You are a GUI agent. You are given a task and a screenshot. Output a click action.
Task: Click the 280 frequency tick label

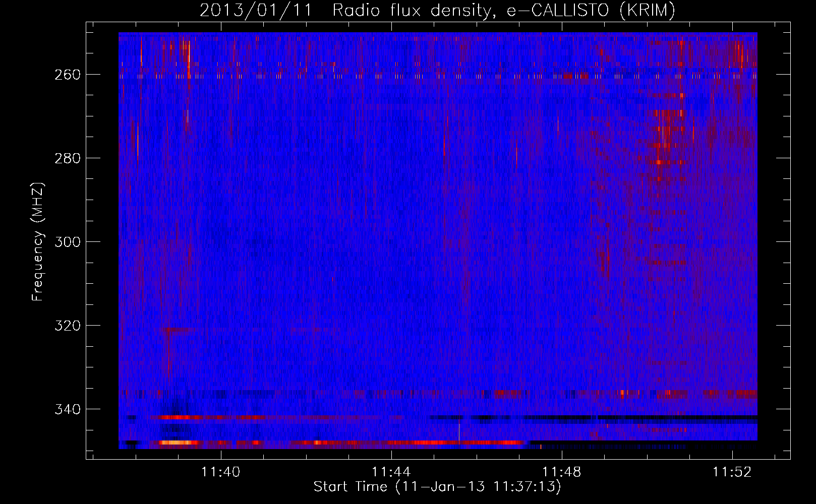click(x=68, y=158)
